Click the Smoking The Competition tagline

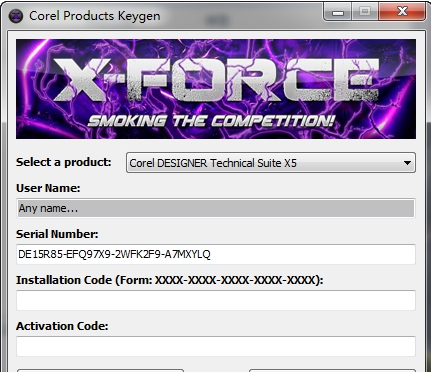click(211, 121)
